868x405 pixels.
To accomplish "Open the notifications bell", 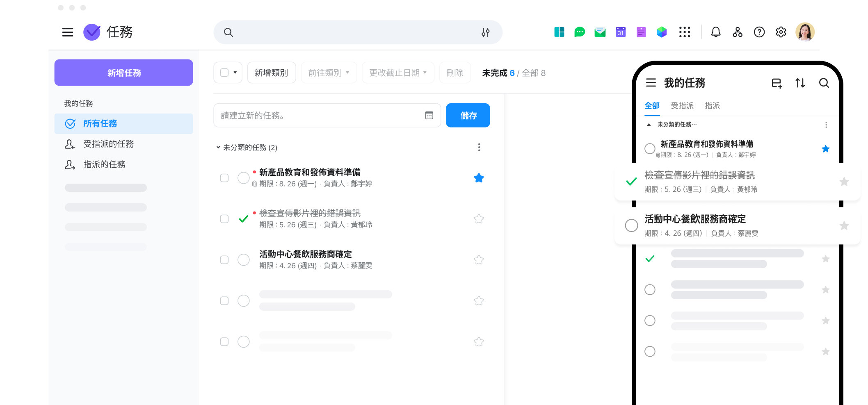I will pos(715,32).
